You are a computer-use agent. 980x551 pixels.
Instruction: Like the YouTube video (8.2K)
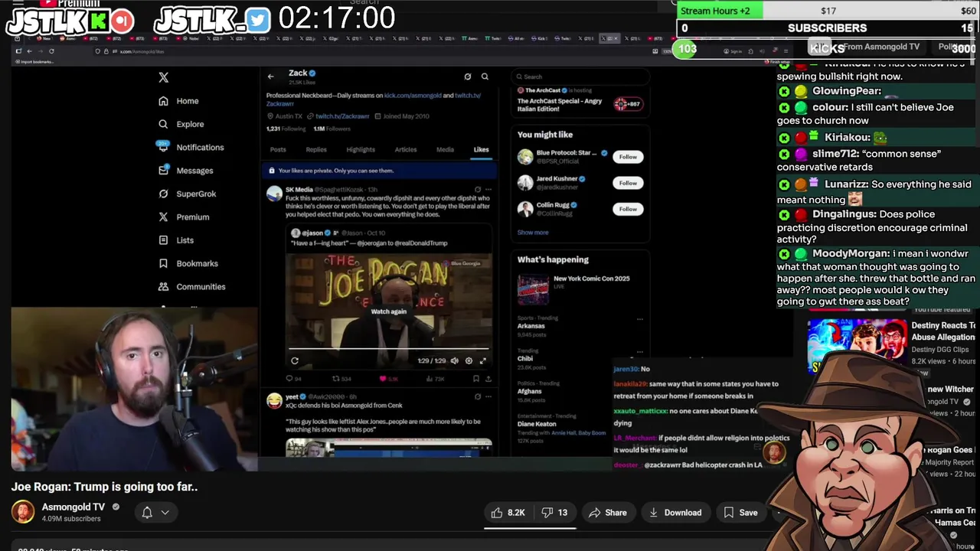coord(508,513)
